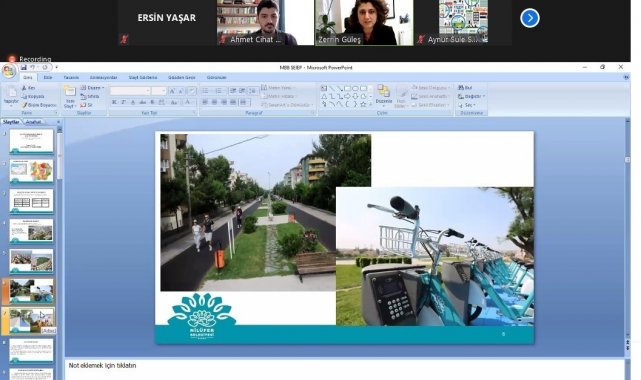Screen dimensions: 641x380
Task: Switch to the Animasyonlar ribbon tab
Action: point(103,77)
